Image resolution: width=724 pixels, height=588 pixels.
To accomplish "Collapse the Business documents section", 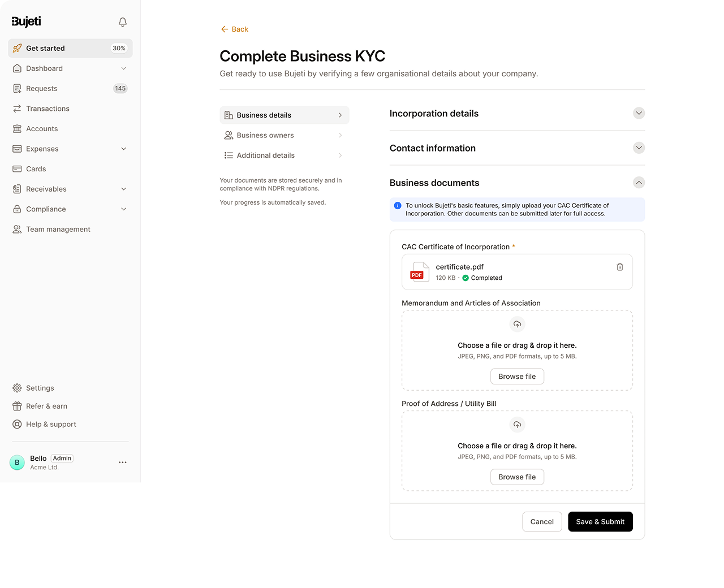I will [639, 183].
